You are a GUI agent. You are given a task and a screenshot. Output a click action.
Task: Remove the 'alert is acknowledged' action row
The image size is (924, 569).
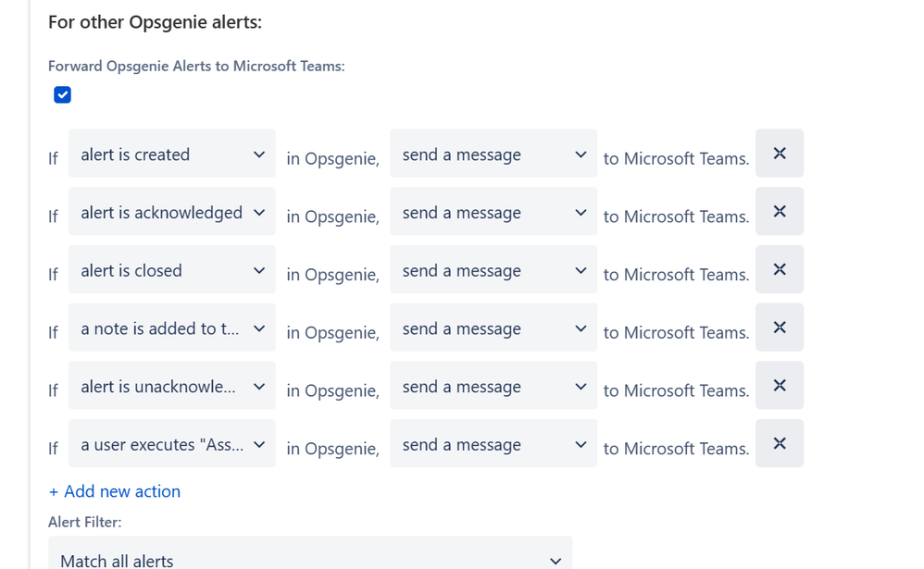(779, 212)
